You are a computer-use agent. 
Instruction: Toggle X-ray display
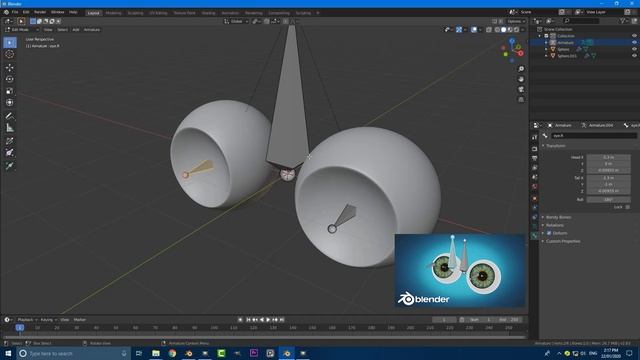coord(489,30)
